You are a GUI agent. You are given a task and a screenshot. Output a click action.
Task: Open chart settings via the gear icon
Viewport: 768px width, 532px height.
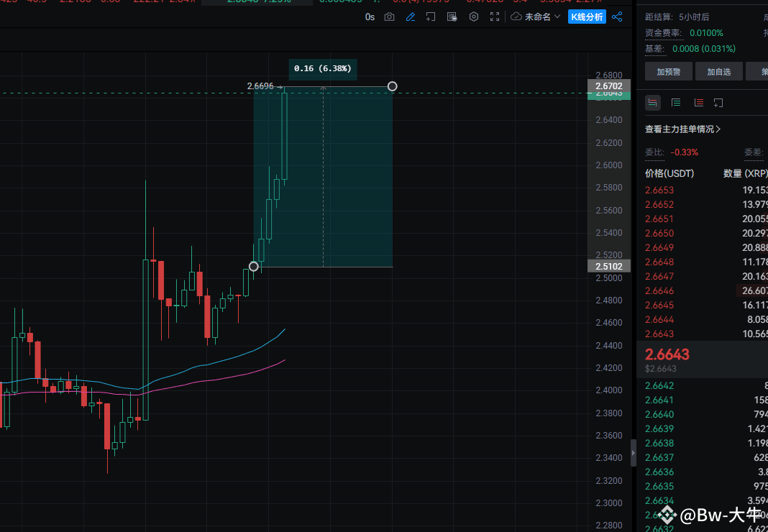pyautogui.click(x=473, y=17)
